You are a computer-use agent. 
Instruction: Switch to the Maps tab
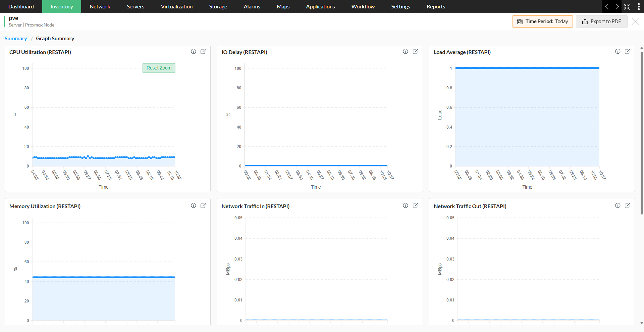(283, 6)
